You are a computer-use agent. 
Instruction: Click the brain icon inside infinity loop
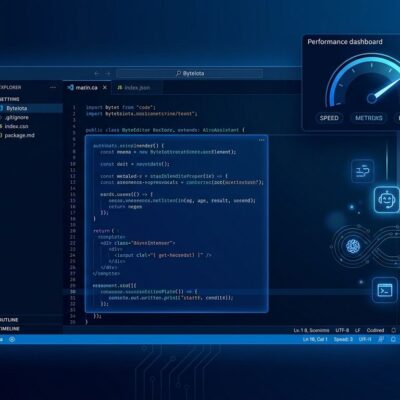[x=353, y=246]
